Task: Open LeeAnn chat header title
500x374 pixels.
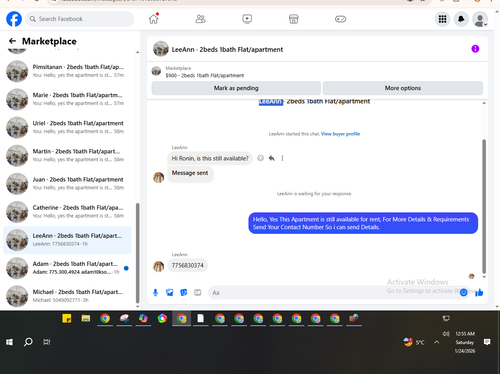Action: [x=227, y=49]
